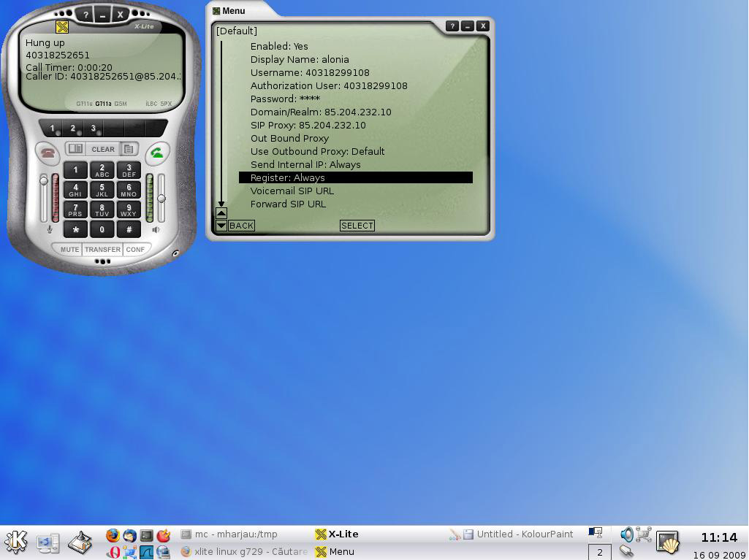Open the shell terminal icon with seashell
749x560 pixels.
667,542
